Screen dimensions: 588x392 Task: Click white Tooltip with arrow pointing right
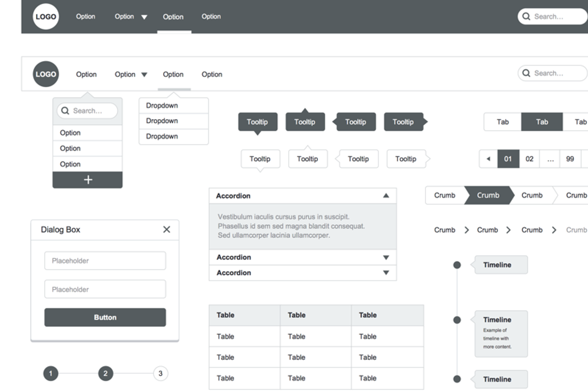pos(408,159)
